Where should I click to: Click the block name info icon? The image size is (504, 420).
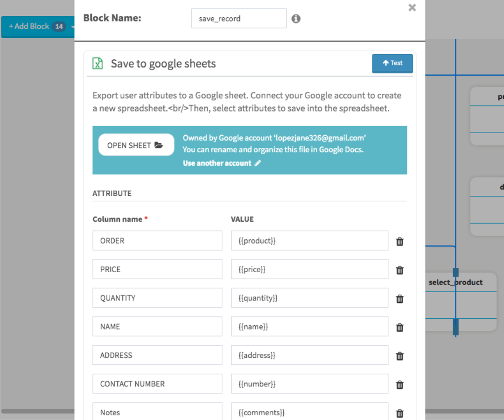pos(296,19)
